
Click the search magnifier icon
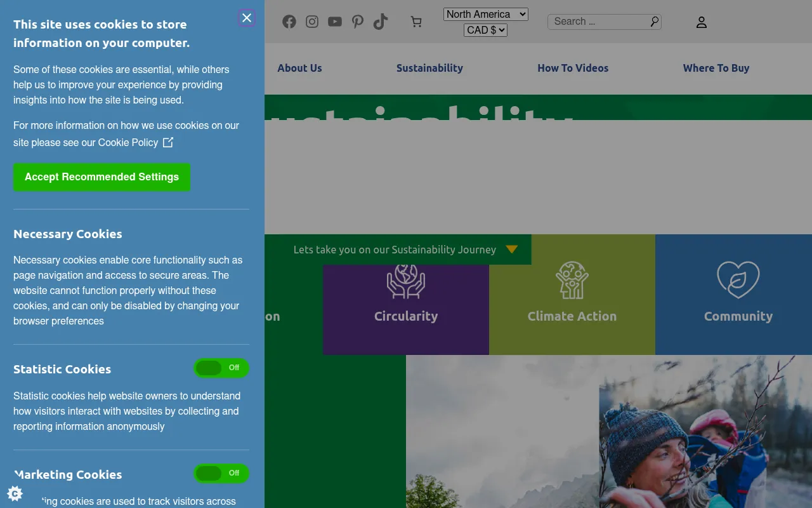point(654,22)
